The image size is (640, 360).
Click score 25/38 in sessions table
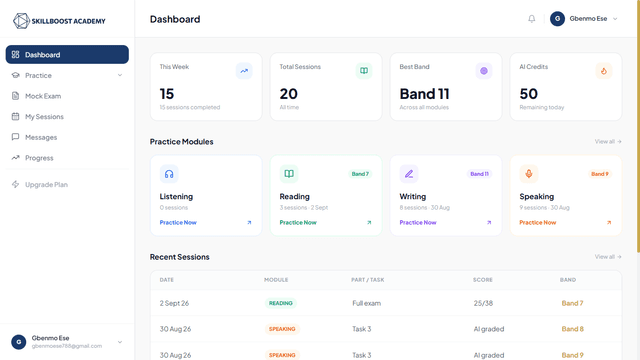point(483,303)
